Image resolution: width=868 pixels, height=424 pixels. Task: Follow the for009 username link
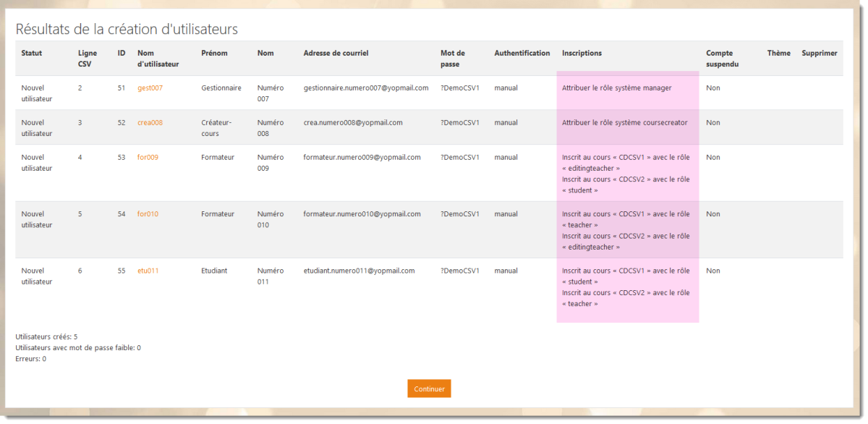coord(148,158)
